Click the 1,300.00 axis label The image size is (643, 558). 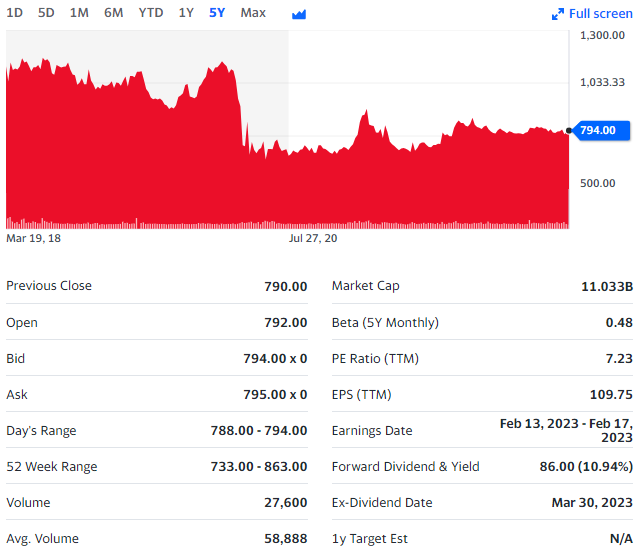click(602, 35)
